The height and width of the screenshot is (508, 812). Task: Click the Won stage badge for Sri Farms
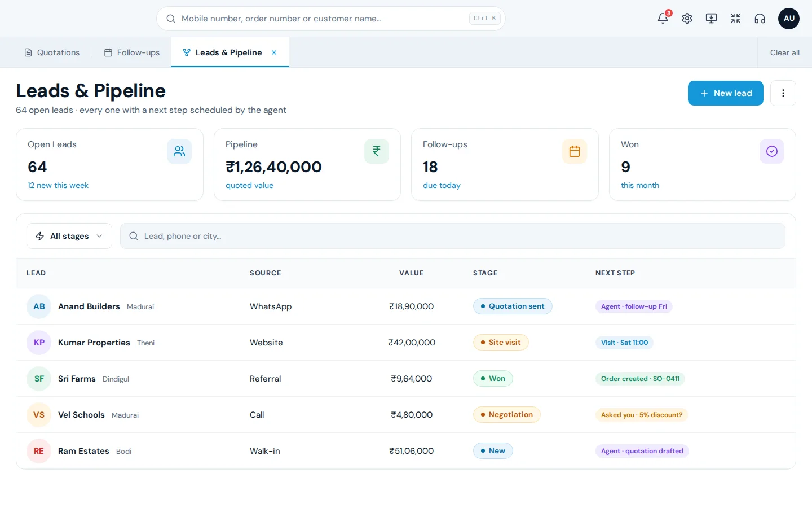click(493, 379)
